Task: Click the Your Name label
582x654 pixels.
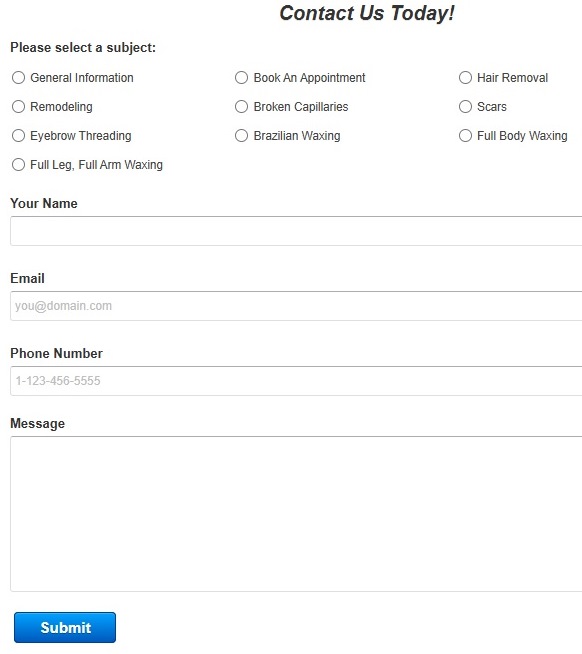Action: [44, 204]
